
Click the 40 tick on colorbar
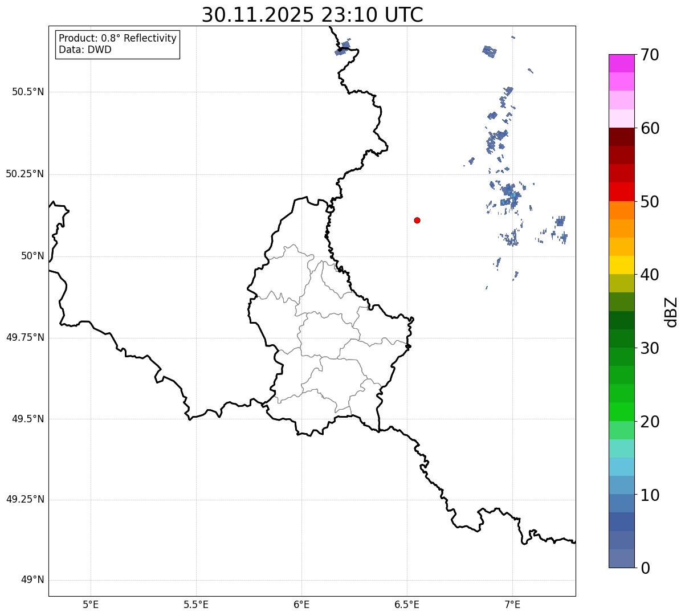(650, 275)
